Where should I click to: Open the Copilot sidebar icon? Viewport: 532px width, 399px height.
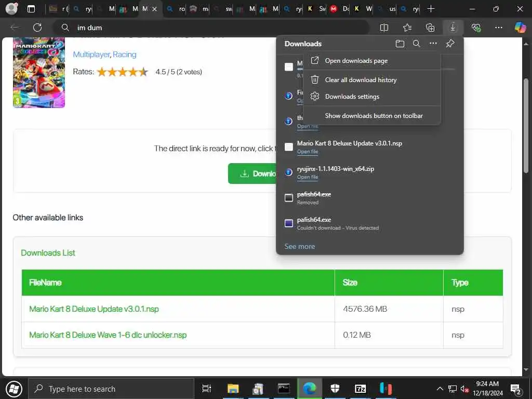(520, 28)
